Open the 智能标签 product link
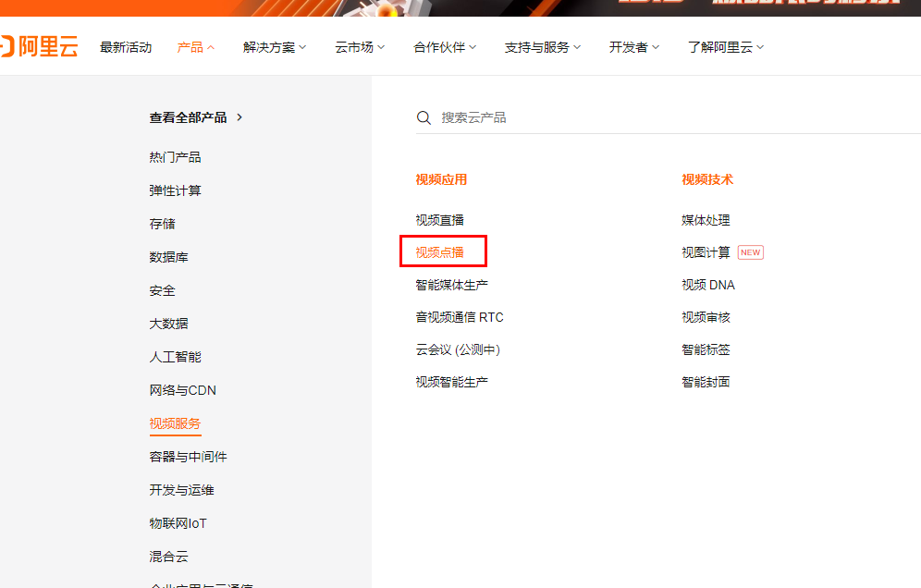Viewport: 921px width, 588px height. tap(706, 349)
